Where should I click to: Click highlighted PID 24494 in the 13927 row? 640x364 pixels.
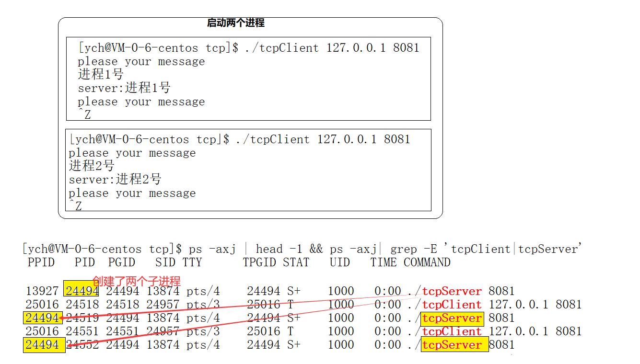pos(82,290)
